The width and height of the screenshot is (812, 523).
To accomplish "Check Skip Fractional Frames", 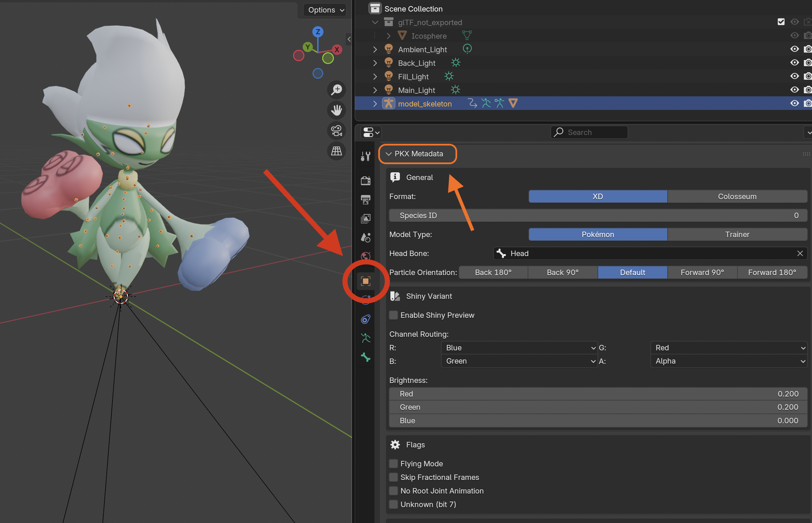I will coord(393,477).
